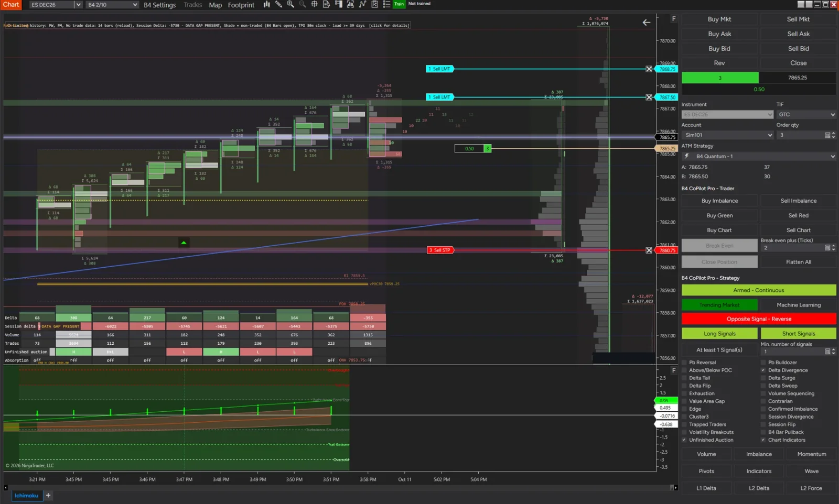Enable the Trapped Traders checkbox
839x504 pixels.
click(684, 424)
